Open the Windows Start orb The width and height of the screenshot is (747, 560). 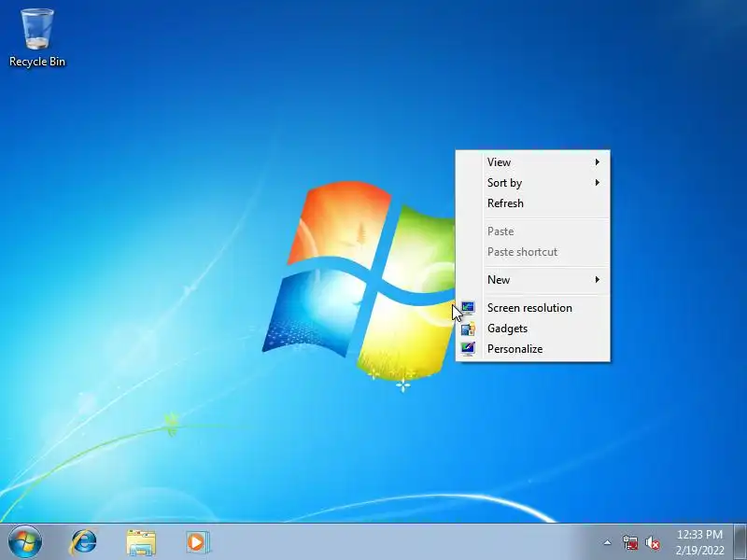[25, 542]
